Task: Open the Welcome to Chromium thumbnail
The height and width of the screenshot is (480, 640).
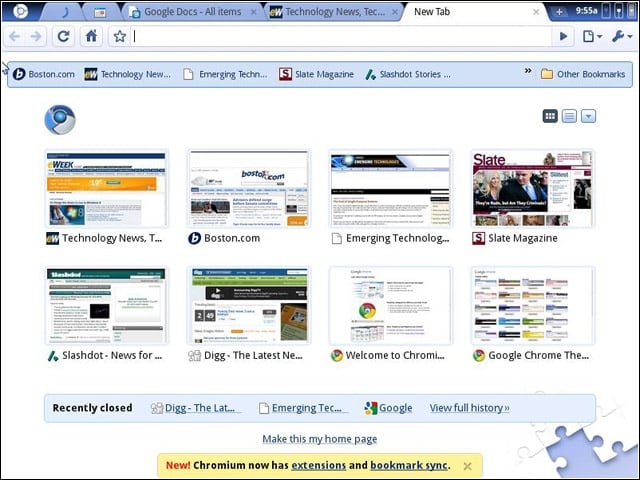Action: pos(391,306)
